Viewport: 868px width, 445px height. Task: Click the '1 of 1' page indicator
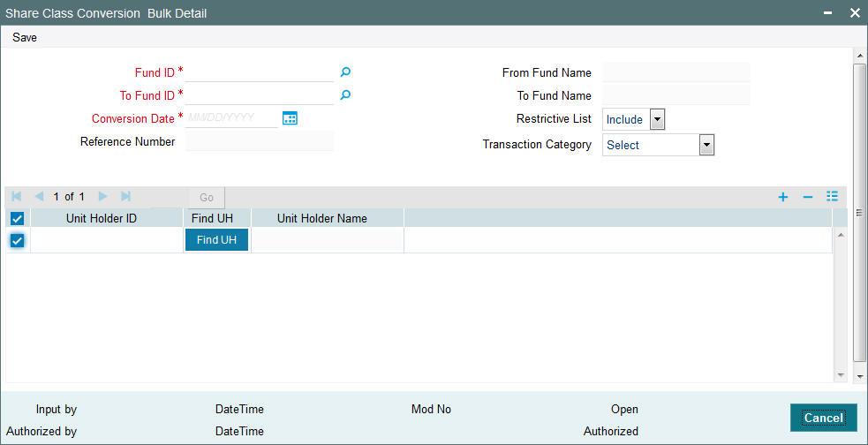click(x=69, y=197)
